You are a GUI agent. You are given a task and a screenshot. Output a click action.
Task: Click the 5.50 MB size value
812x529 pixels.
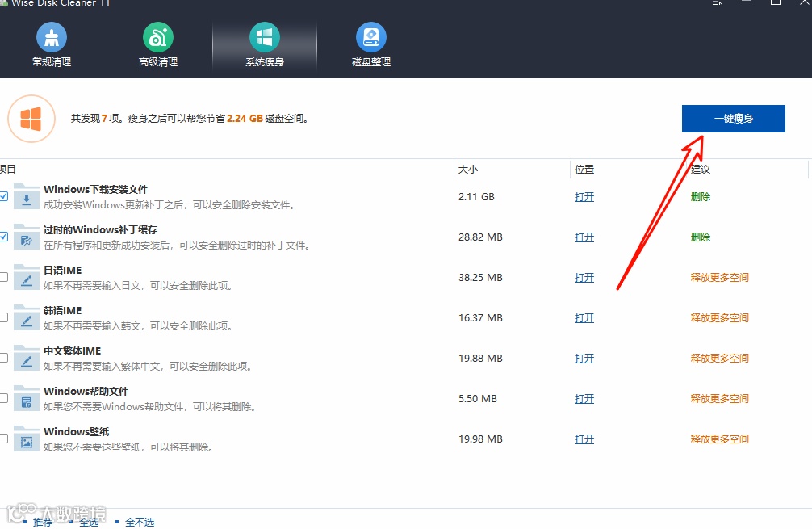point(478,399)
